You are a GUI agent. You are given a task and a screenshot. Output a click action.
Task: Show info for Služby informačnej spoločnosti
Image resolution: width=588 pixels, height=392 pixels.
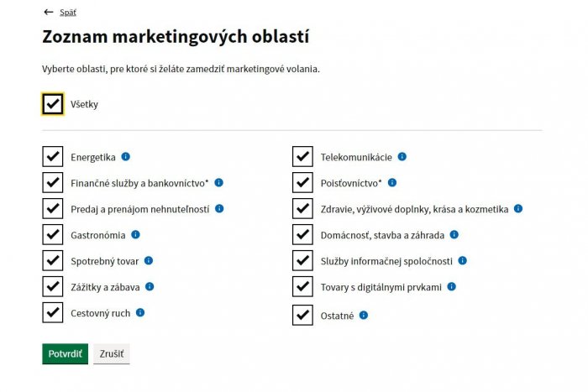click(x=463, y=260)
